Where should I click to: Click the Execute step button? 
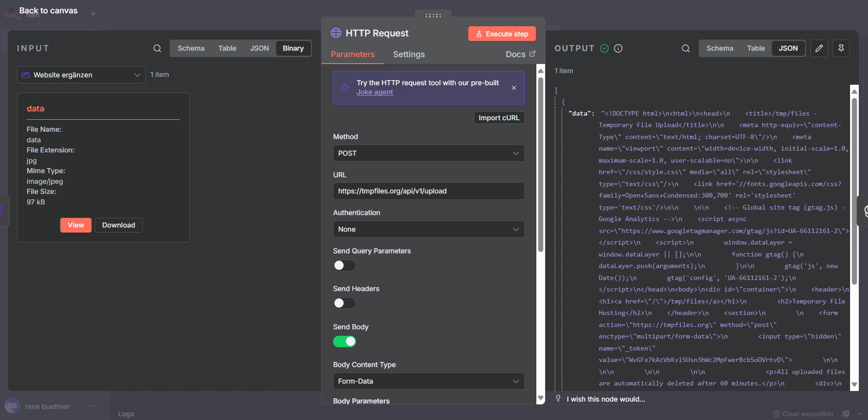point(502,34)
